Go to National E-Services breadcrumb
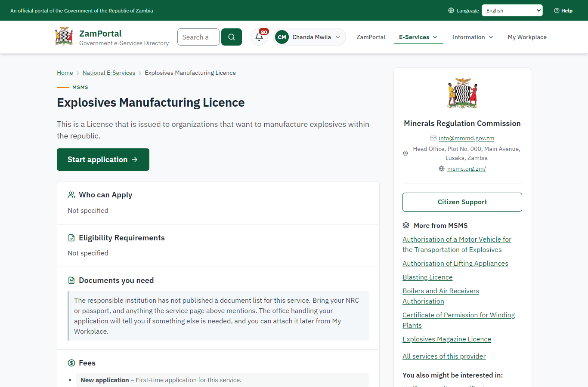The image size is (588, 387). (109, 73)
